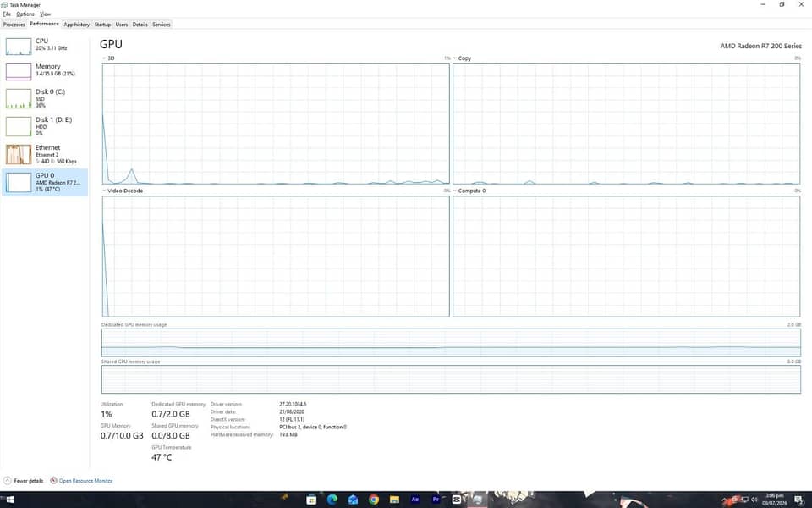Open Microsoft Store from the taskbar
Image resolution: width=812 pixels, height=508 pixels.
[311, 500]
